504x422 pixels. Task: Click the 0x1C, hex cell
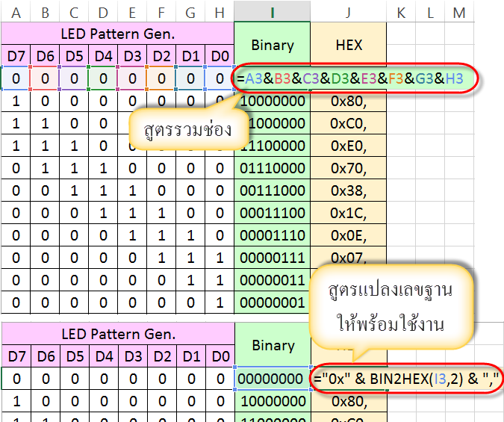(x=349, y=214)
